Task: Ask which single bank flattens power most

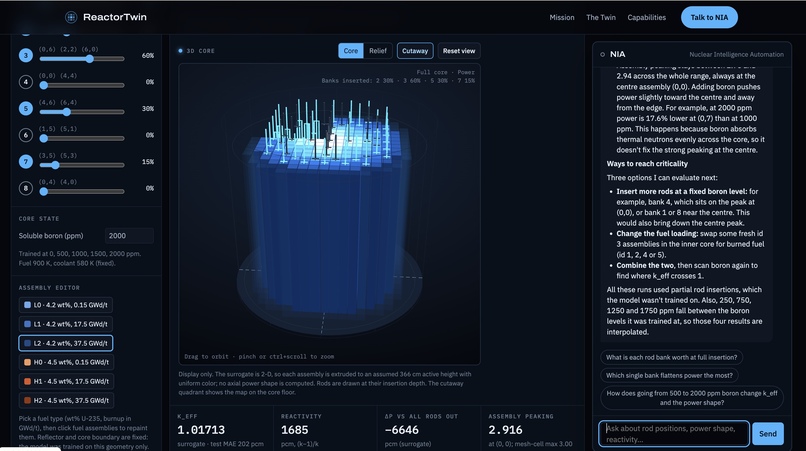Action: 669,375
